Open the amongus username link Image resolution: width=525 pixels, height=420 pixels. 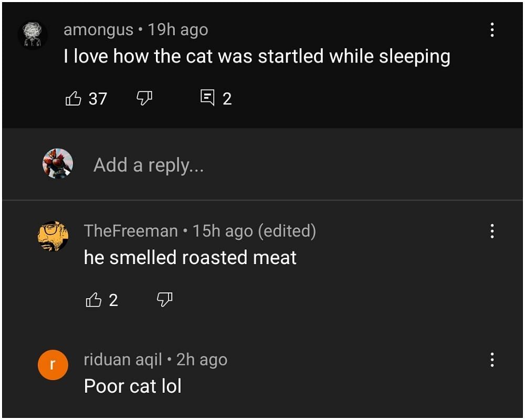click(98, 29)
